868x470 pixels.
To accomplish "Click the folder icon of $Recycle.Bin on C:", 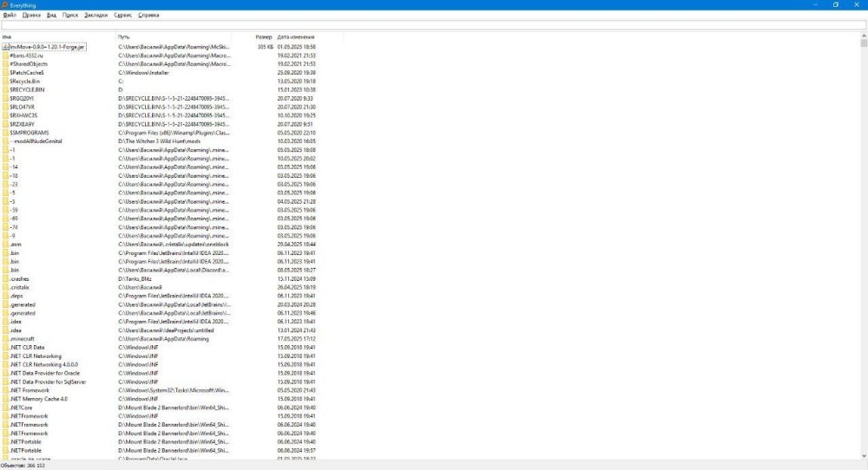I will 5,82.
